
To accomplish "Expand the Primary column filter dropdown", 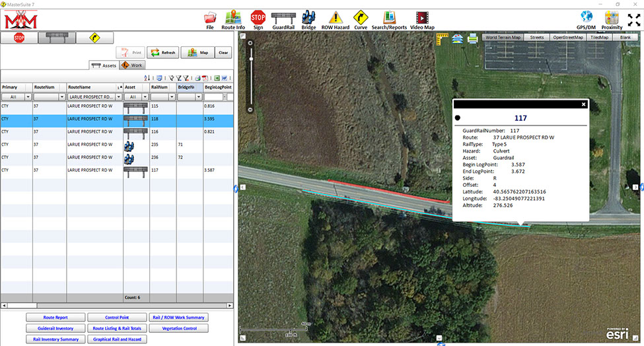I will [x=28, y=96].
